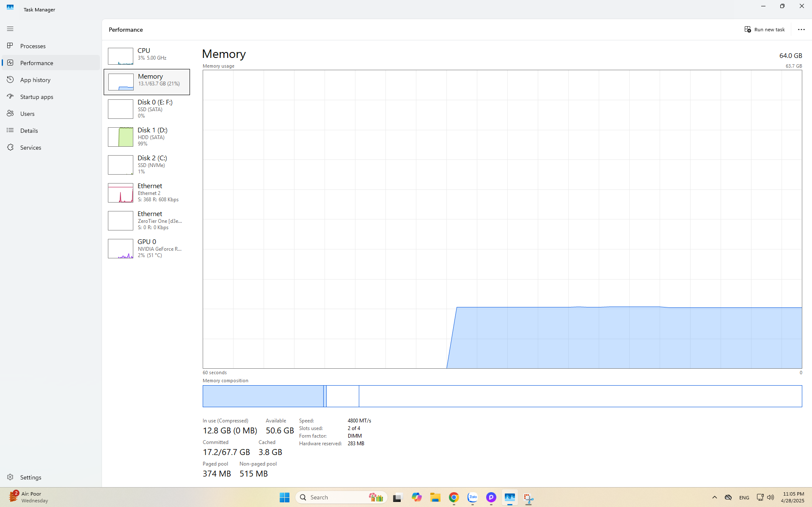Click the tray icon left of ENG

728,497
